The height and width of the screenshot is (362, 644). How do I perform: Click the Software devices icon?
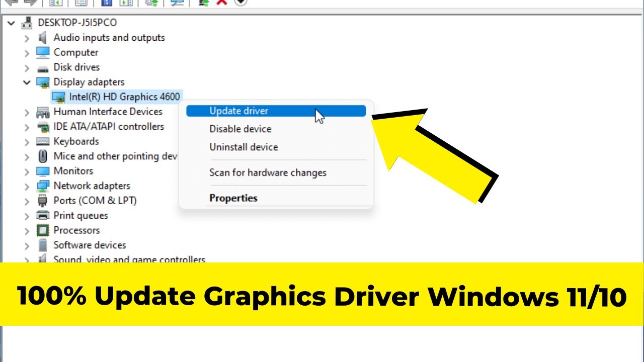(x=43, y=245)
